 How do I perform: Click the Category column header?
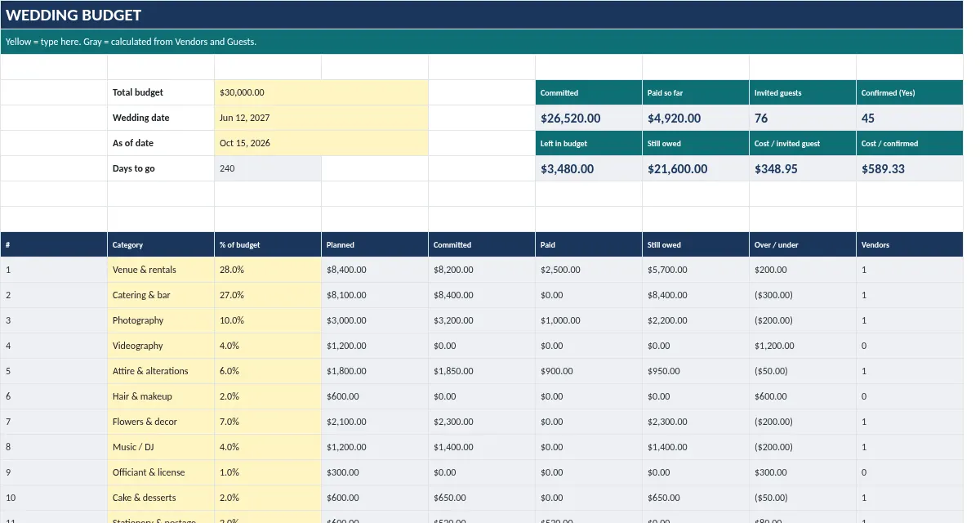tap(161, 244)
